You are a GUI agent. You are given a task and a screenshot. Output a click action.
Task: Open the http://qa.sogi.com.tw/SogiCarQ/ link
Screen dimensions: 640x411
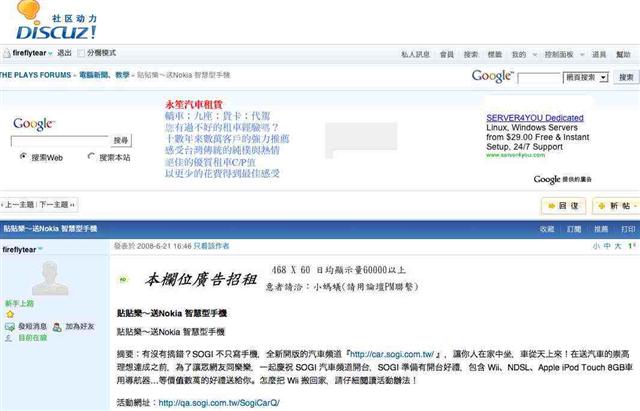(x=219, y=403)
